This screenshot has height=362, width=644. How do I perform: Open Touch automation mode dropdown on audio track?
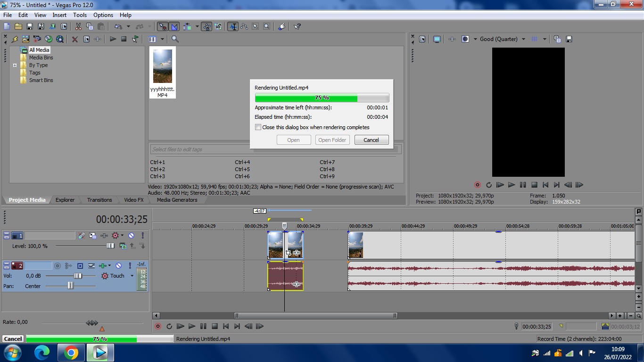point(132,276)
